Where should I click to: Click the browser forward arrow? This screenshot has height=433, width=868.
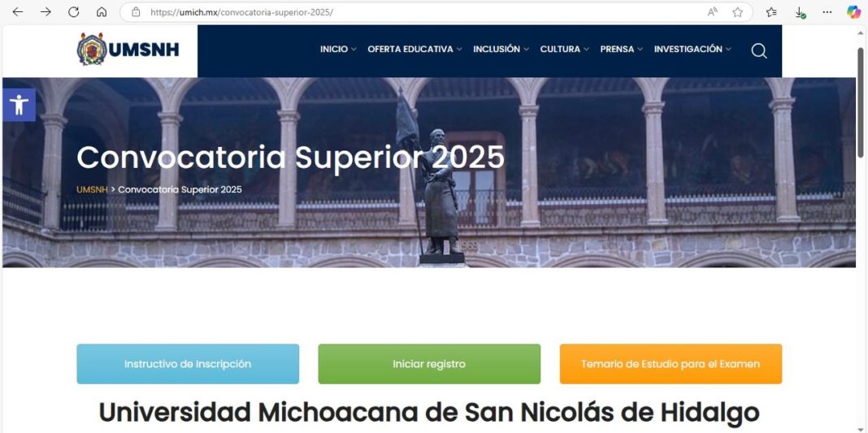coord(46,11)
